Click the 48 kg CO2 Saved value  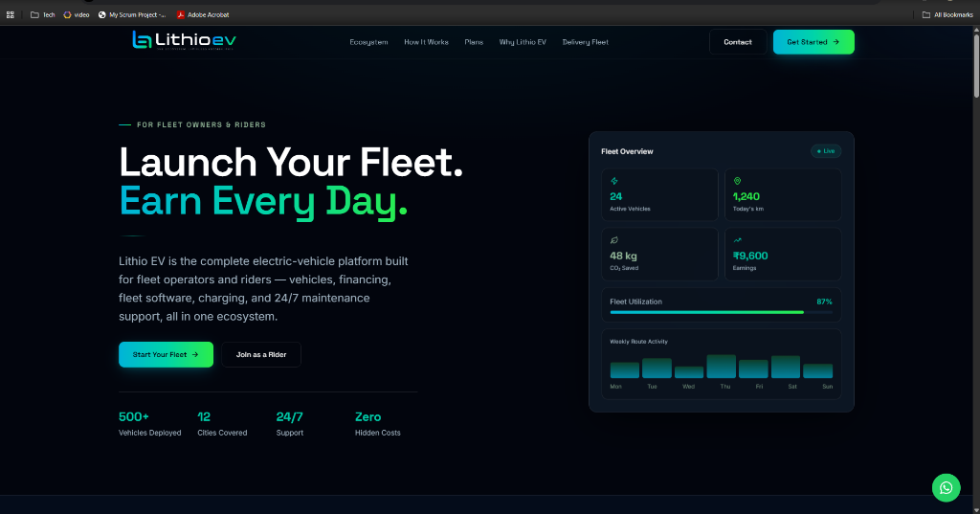(623, 256)
